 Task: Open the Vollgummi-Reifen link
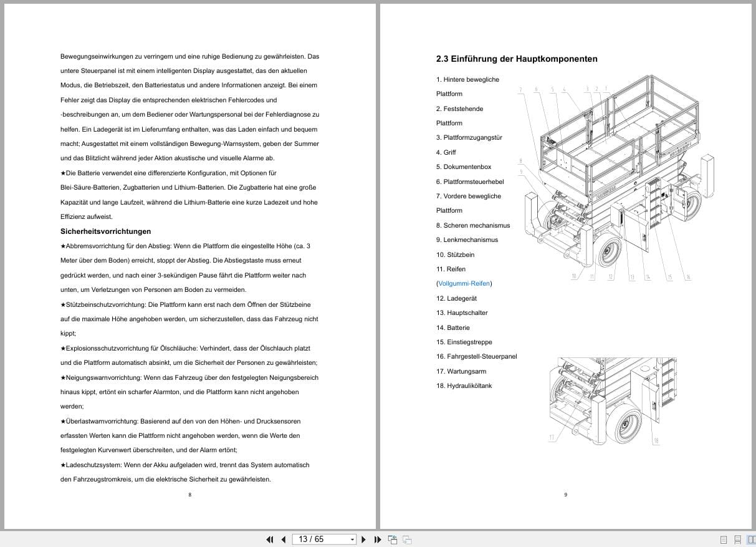tap(464, 283)
